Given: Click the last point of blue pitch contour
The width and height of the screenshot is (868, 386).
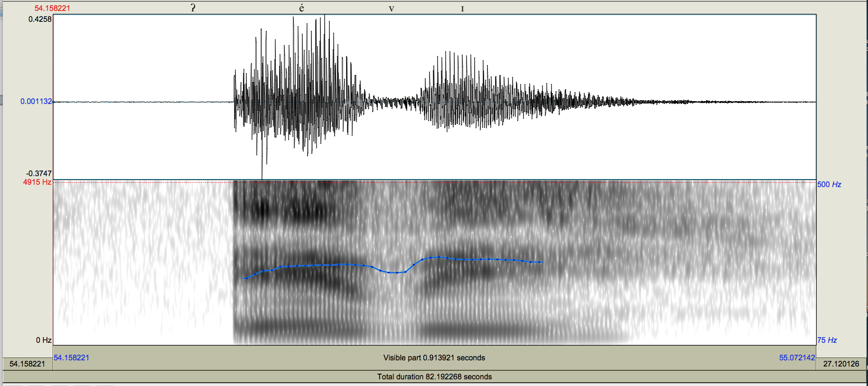Looking at the screenshot, I should (541, 262).
